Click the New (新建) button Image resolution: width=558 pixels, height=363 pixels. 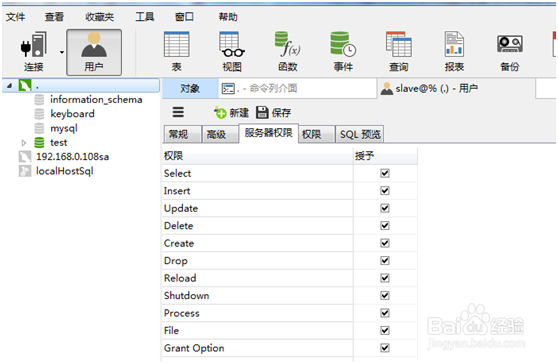point(231,113)
